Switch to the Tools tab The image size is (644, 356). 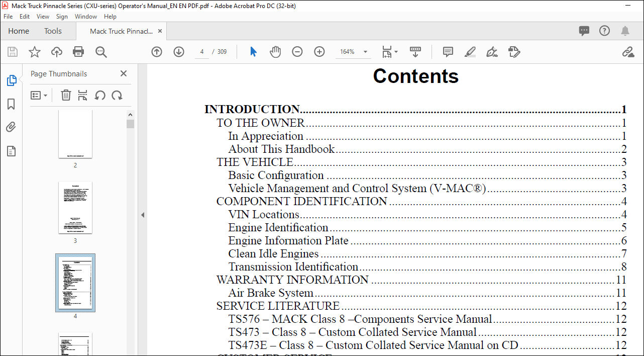pyautogui.click(x=53, y=31)
